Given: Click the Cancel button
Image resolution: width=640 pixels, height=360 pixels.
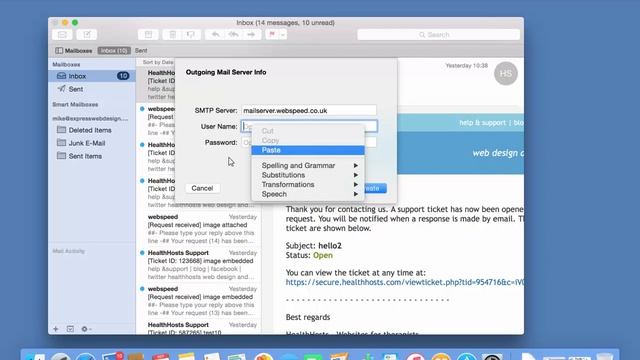Looking at the screenshot, I should (x=202, y=188).
